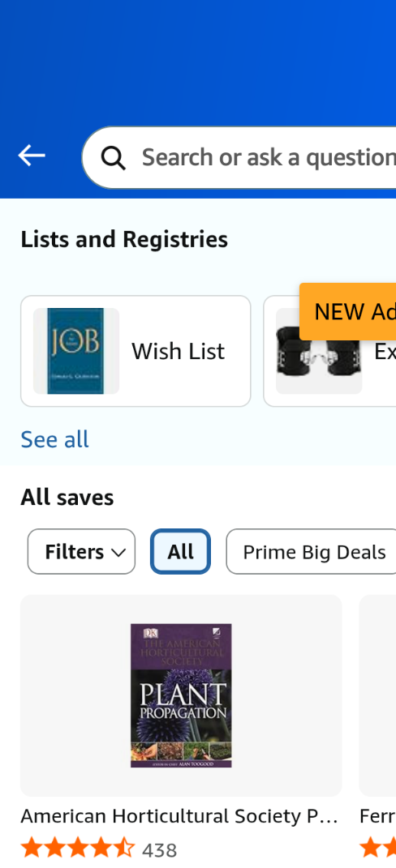Go back using the white arrow

click(31, 156)
